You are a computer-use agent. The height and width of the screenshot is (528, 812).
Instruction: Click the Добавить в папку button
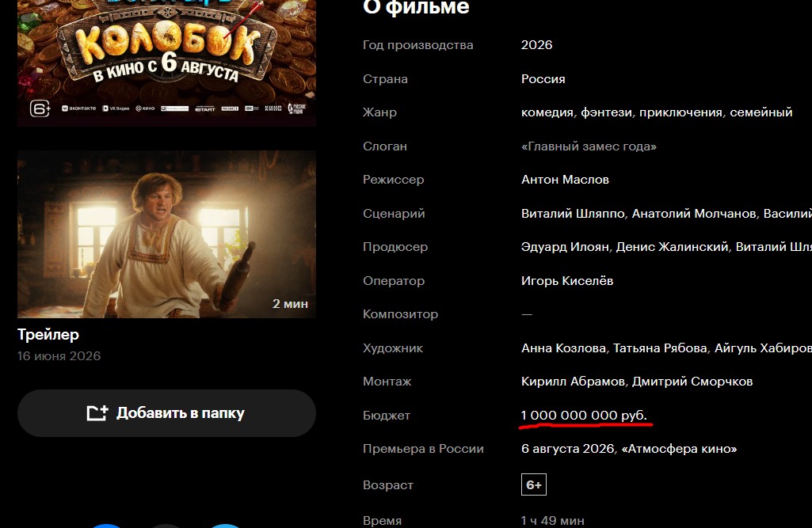166,413
